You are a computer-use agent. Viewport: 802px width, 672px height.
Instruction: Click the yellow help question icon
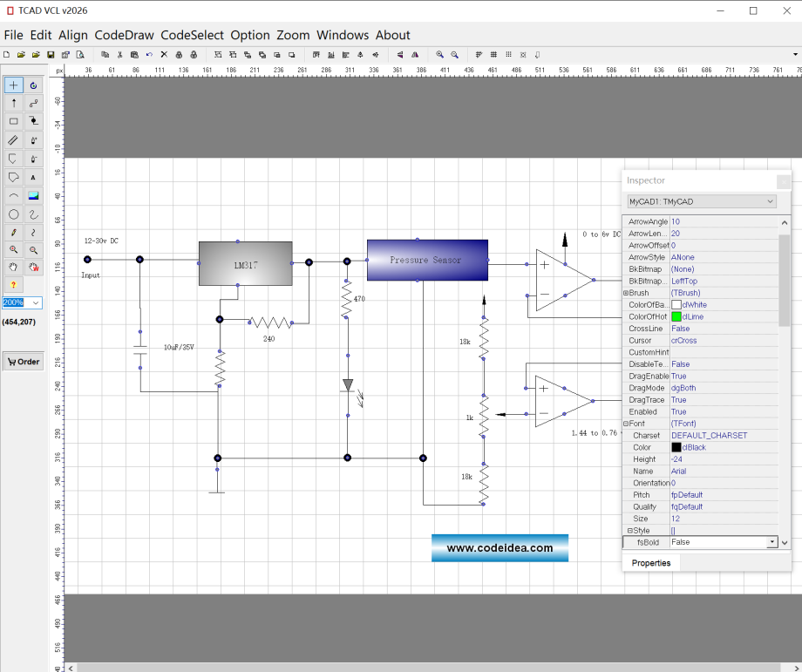pos(14,285)
